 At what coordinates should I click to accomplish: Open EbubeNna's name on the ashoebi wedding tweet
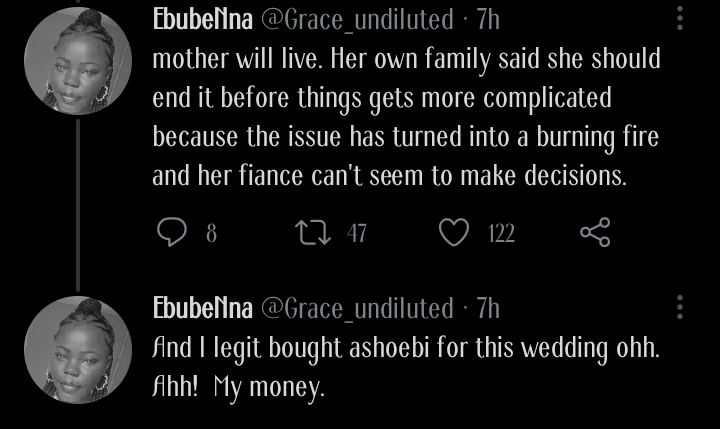(x=202, y=308)
